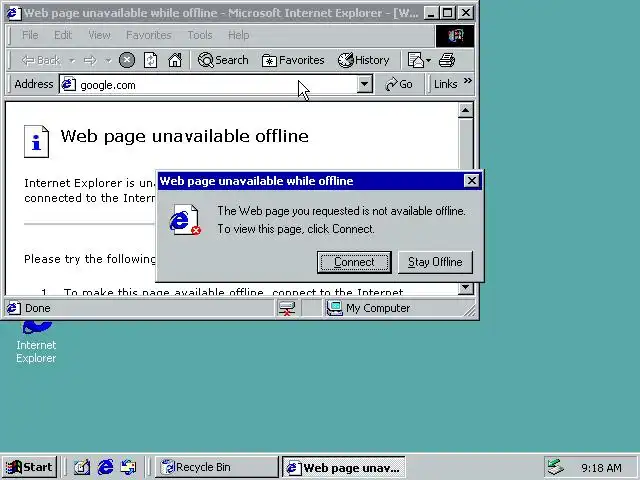This screenshot has height=480, width=640.
Task: Open the Forward history dropdown arrow
Action: coord(108,61)
